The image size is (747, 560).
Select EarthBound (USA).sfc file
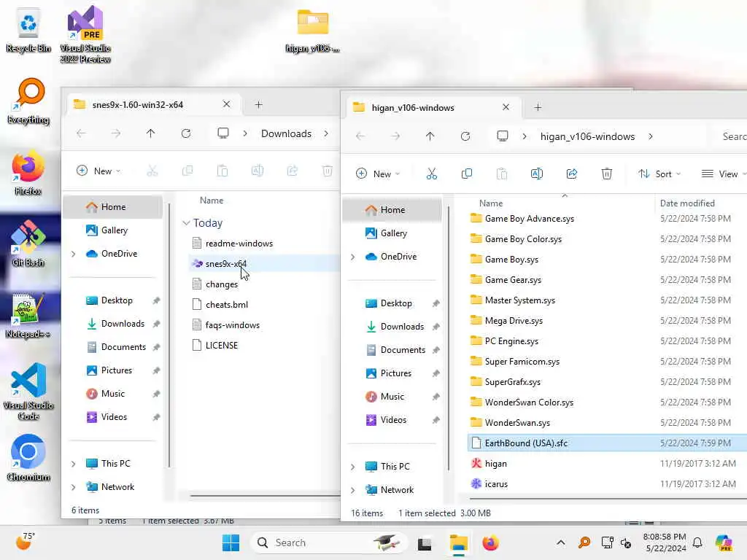(x=526, y=443)
